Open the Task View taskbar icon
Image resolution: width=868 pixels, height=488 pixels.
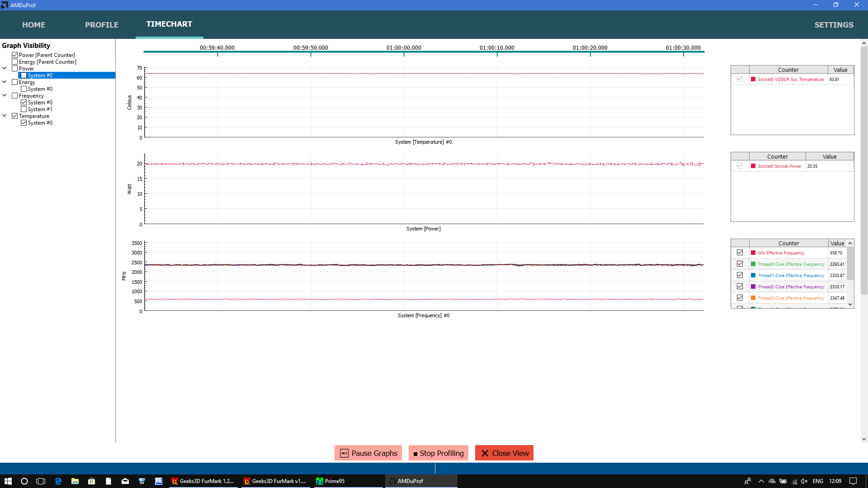point(41,481)
